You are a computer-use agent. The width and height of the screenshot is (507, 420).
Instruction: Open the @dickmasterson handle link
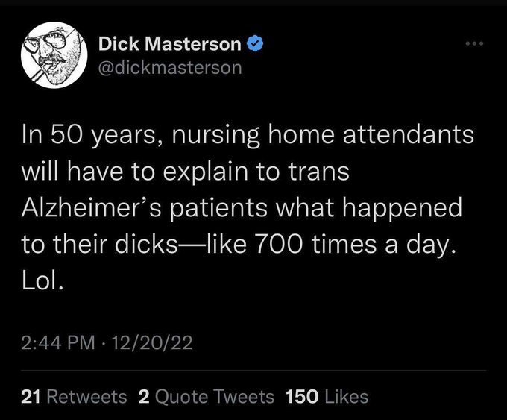(x=170, y=68)
